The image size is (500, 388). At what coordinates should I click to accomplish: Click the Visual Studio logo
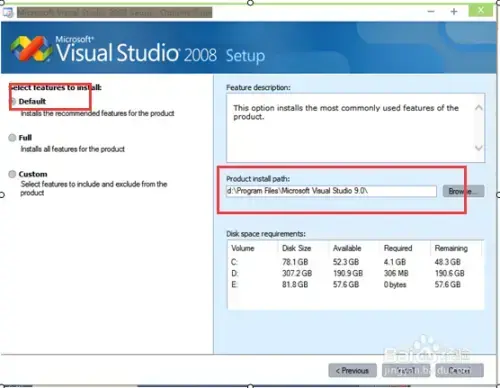pos(31,49)
